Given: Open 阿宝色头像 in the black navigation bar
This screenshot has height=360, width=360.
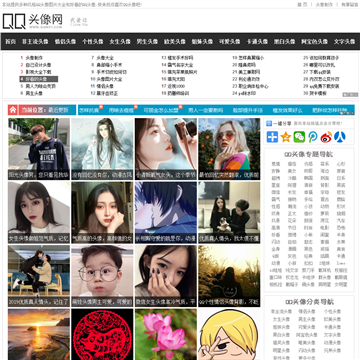Looking at the screenshot, I should [314, 42].
